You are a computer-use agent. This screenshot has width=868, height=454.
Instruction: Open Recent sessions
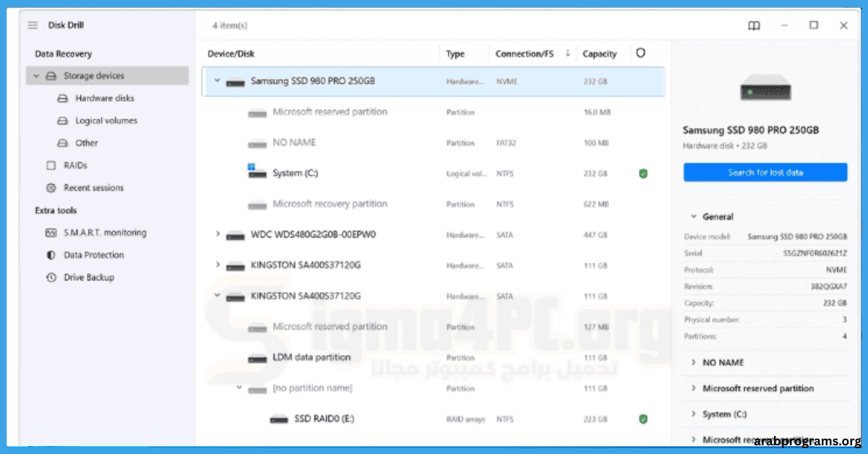(93, 188)
